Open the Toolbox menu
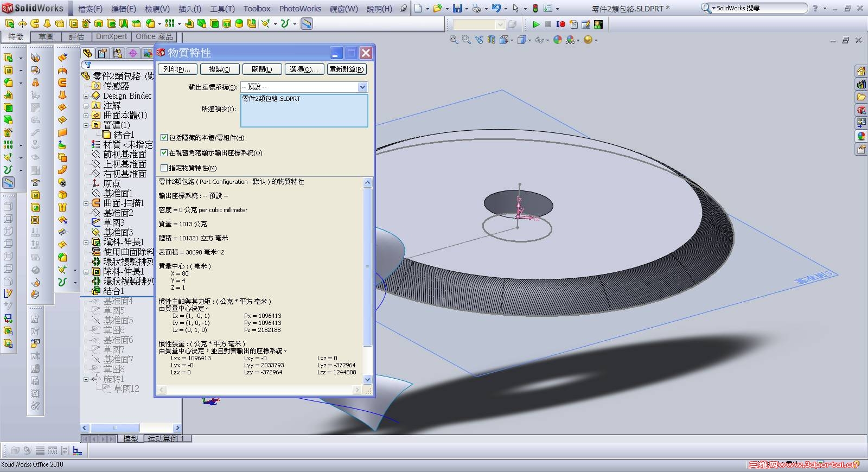 [257, 9]
